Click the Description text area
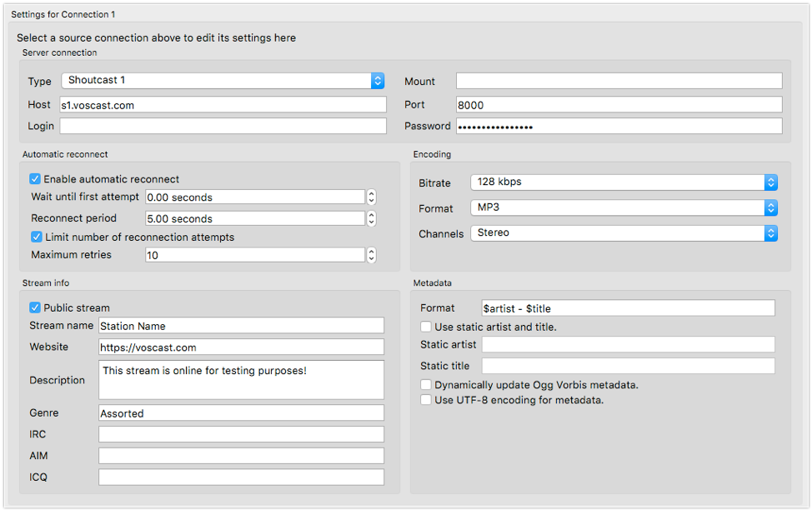Viewport: 812px width, 510px height. click(241, 380)
